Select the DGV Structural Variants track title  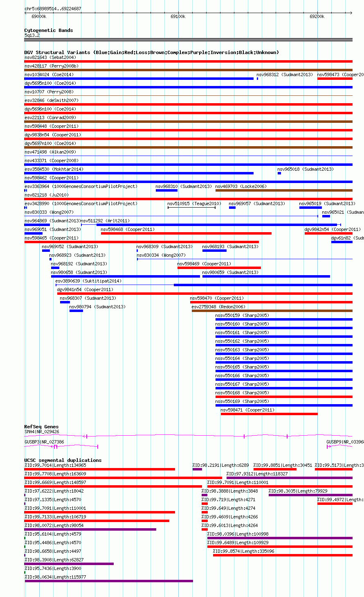click(152, 52)
